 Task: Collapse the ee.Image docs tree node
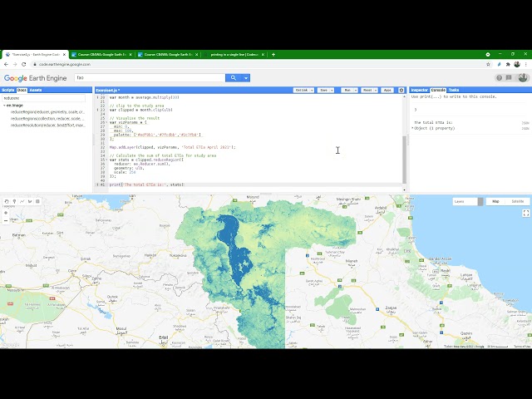tap(4, 106)
